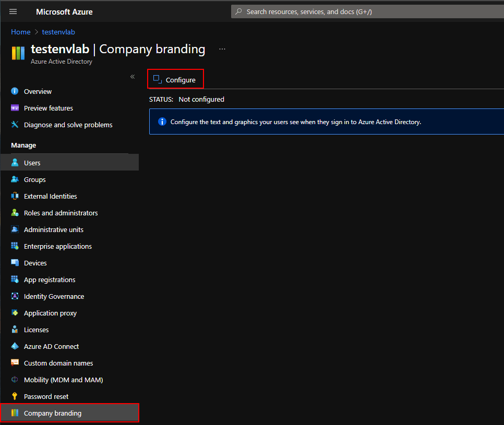Open Diagnose and solve problems
This screenshot has width=504, height=425.
point(68,125)
